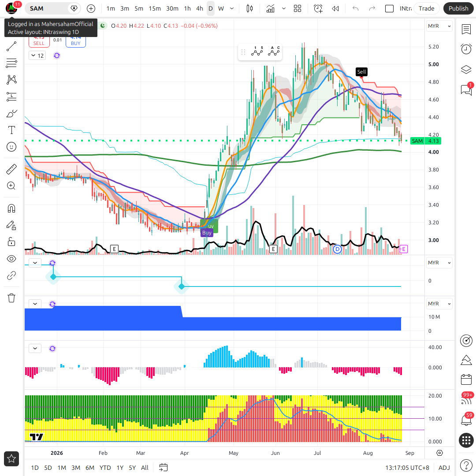Open the calendar panel icon
The height and width of the screenshot is (476, 476).
[x=466, y=379]
